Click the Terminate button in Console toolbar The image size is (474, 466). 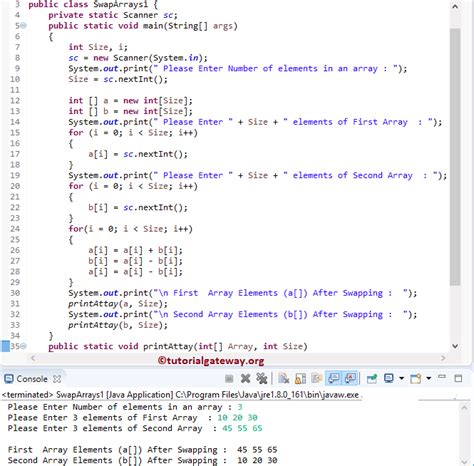coord(229,379)
